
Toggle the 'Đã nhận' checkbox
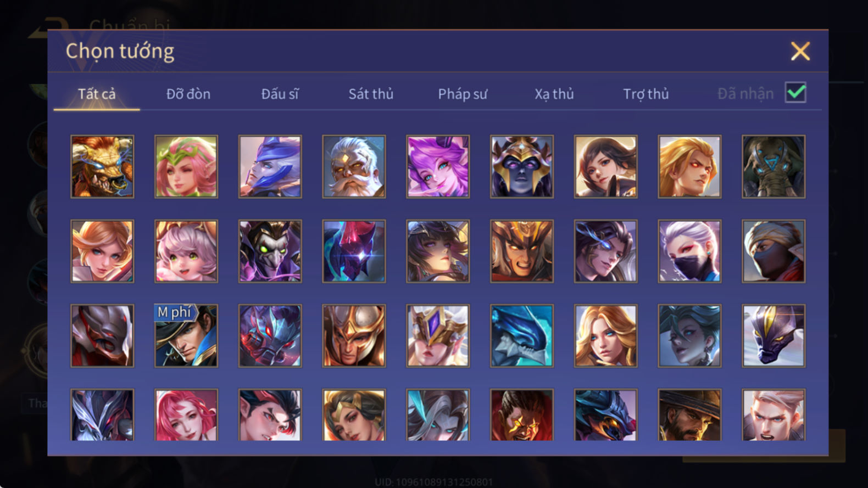[795, 93]
